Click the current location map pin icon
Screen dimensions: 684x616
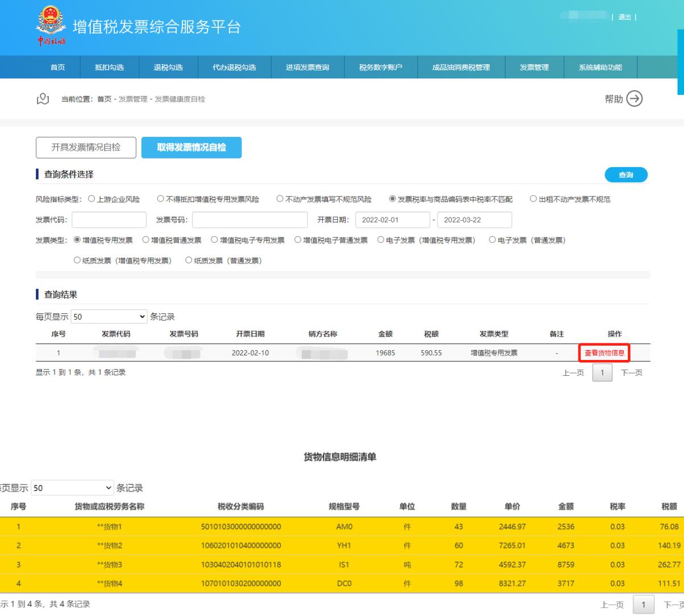tap(43, 99)
